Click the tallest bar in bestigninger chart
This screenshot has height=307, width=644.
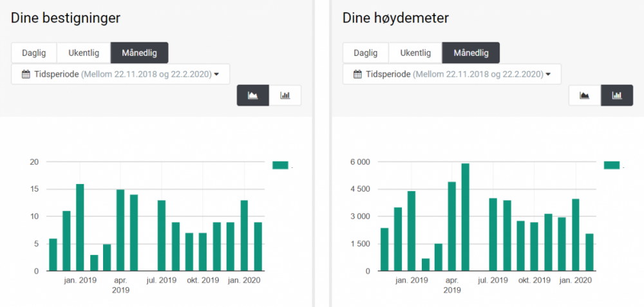[x=80, y=227]
